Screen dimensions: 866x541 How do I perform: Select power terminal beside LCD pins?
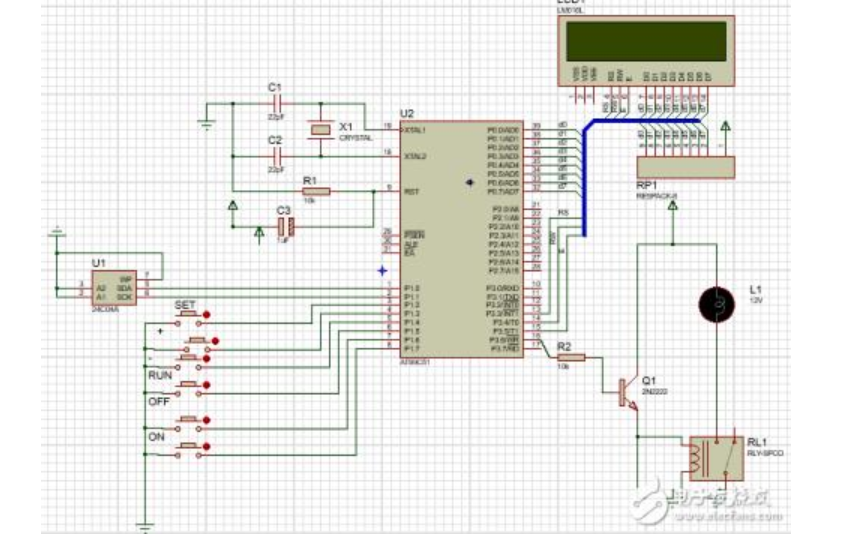click(x=726, y=126)
